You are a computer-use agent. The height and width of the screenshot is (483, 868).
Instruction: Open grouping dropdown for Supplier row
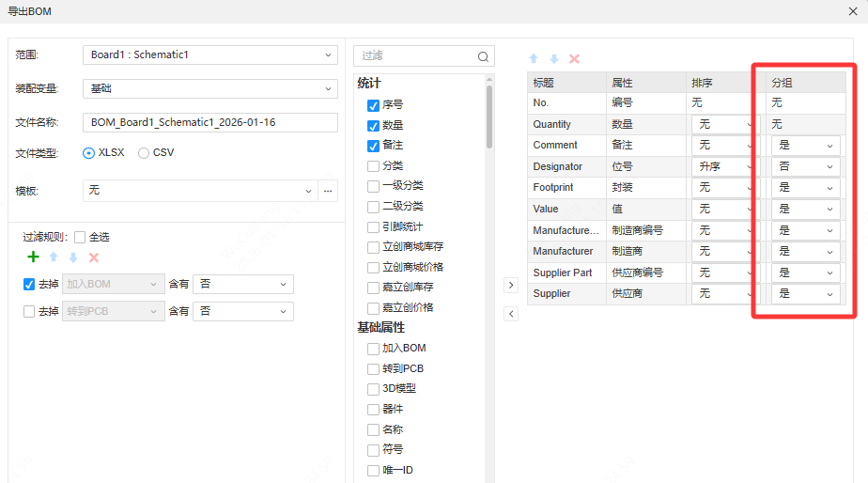point(805,294)
